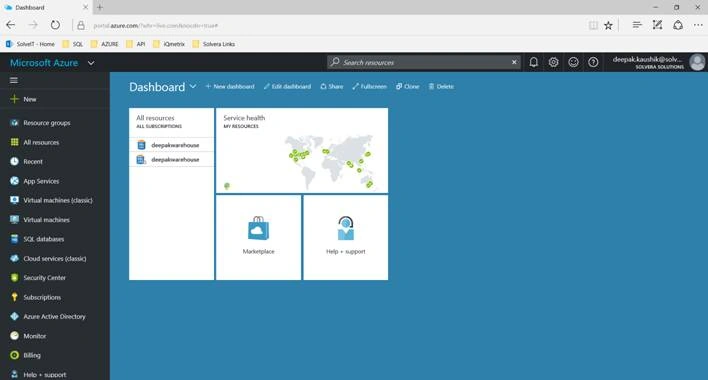Open the notifications bell icon
708x380 pixels.
pyautogui.click(x=533, y=62)
